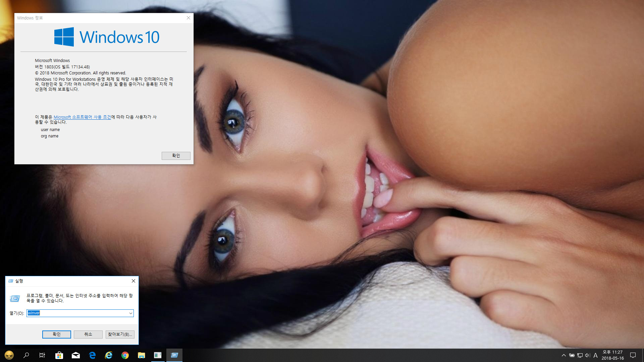Open clock and calendar flyout
This screenshot has height=362, width=644.
613,355
